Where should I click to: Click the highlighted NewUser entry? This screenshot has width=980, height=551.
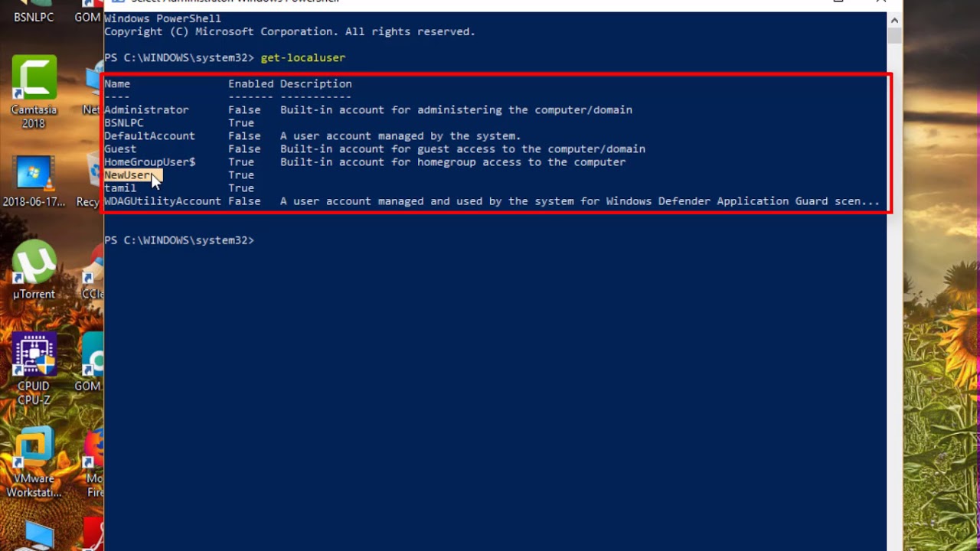[x=127, y=175]
